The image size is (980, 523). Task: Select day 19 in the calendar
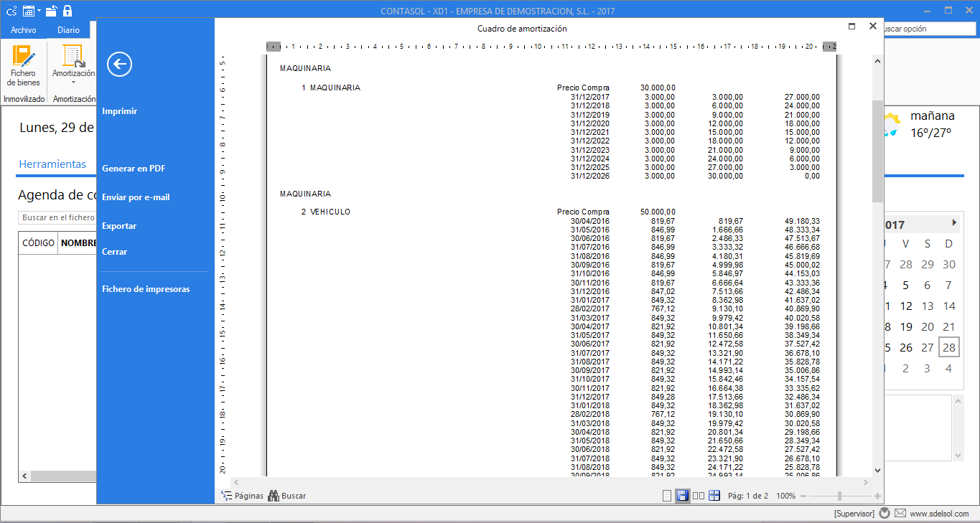pyautogui.click(x=906, y=327)
